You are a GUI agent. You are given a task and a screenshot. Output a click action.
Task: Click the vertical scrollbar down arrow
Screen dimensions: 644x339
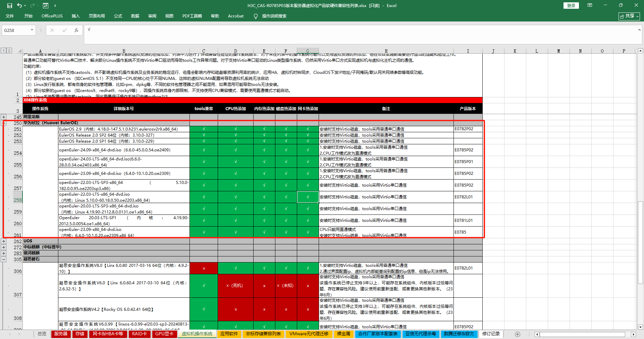pyautogui.click(x=640, y=327)
